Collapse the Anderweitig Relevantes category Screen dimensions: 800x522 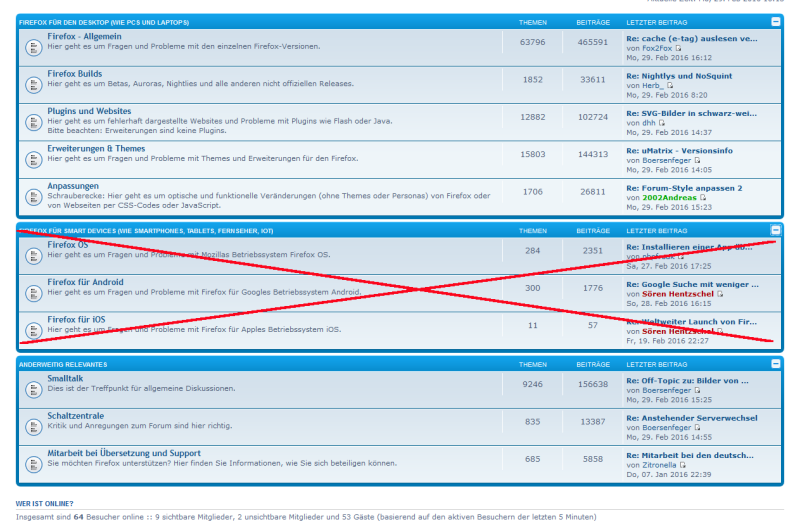coord(776,363)
